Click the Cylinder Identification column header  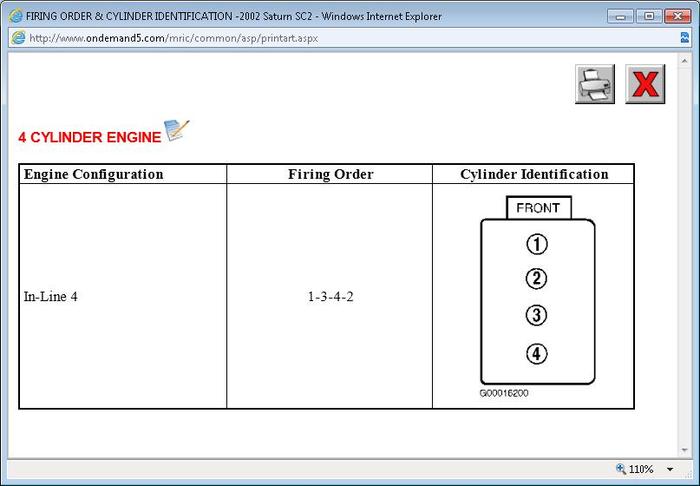coord(534,174)
